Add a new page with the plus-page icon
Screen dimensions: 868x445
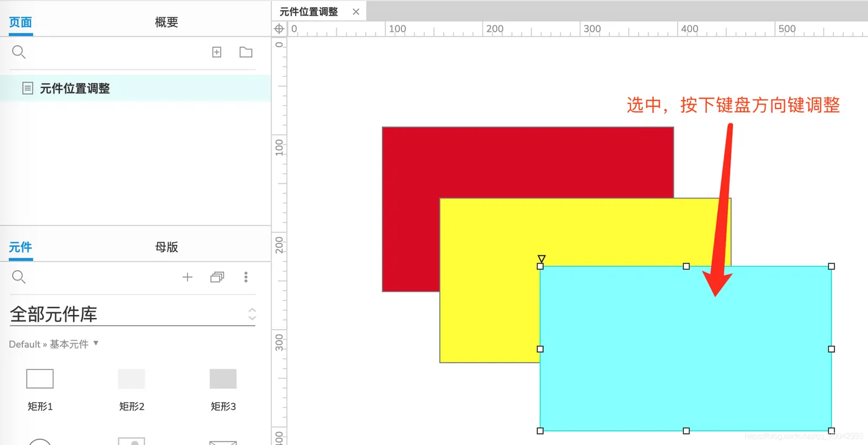click(x=217, y=52)
